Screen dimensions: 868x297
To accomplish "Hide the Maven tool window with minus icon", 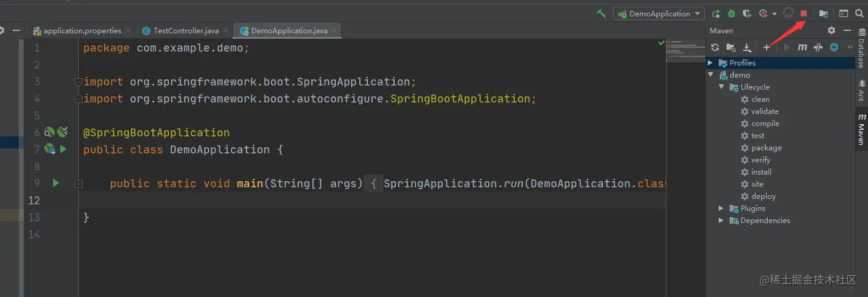I will 847,30.
